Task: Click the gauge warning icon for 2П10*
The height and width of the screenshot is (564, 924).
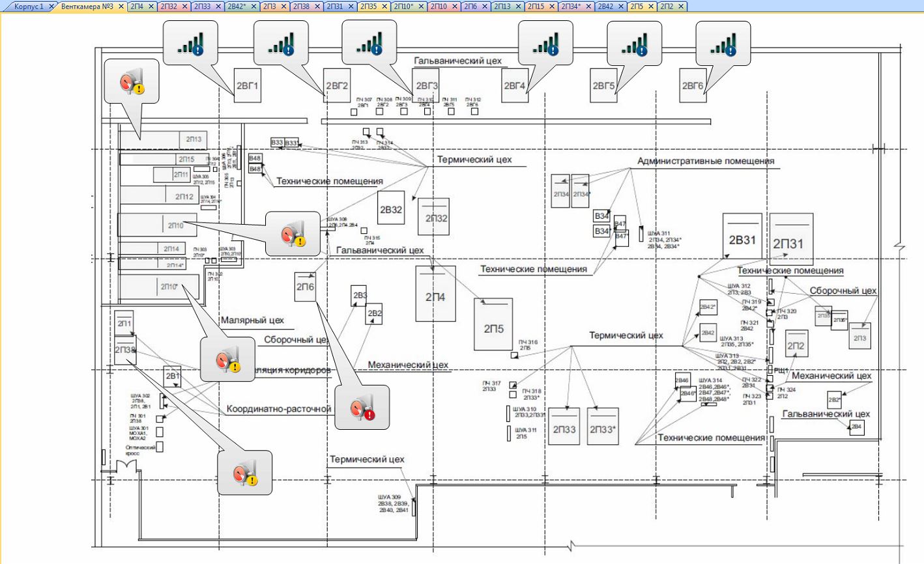Action: 227,360
